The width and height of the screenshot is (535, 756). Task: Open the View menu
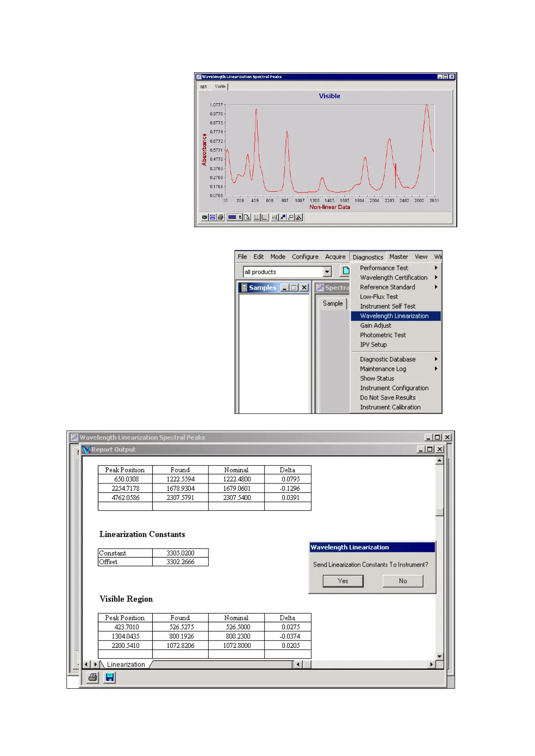(x=421, y=257)
